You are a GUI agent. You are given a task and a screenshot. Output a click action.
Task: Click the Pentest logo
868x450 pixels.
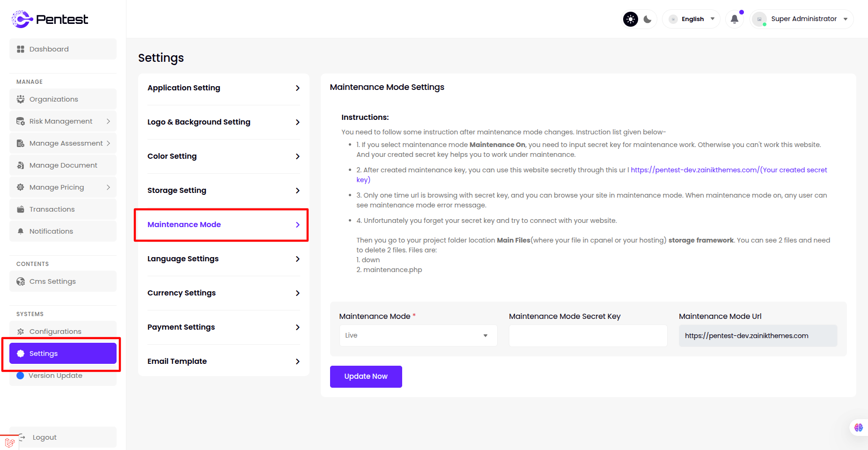click(50, 19)
